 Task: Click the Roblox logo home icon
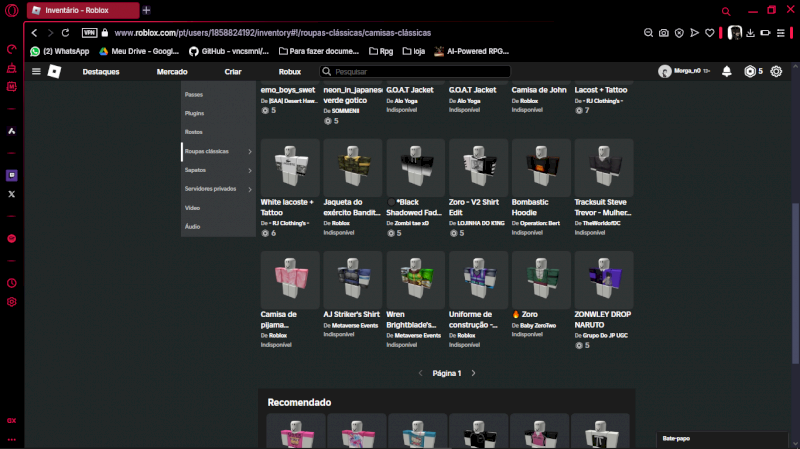pyautogui.click(x=55, y=72)
